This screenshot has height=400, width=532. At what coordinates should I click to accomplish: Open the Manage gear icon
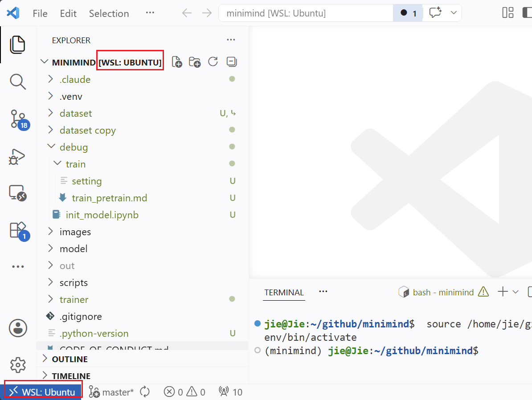(x=18, y=365)
